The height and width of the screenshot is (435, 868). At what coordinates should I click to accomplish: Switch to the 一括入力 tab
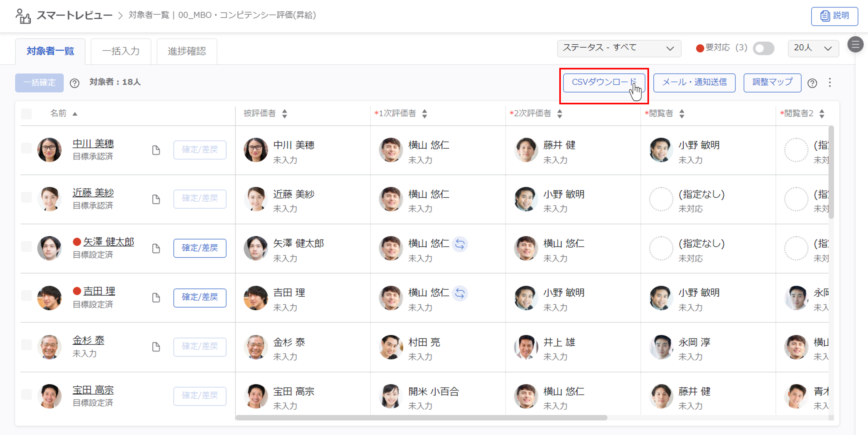[121, 51]
